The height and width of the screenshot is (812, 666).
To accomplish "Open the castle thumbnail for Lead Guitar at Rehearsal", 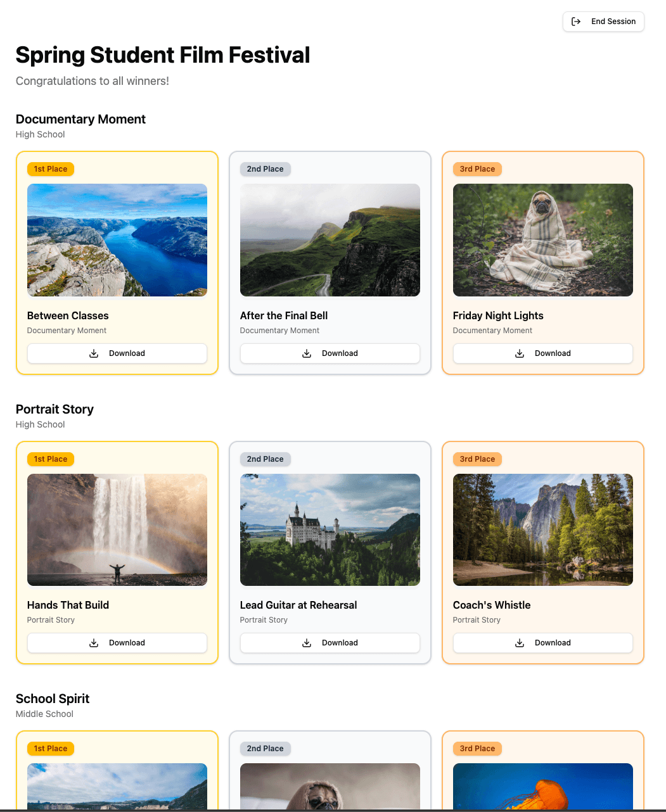I will pos(330,530).
